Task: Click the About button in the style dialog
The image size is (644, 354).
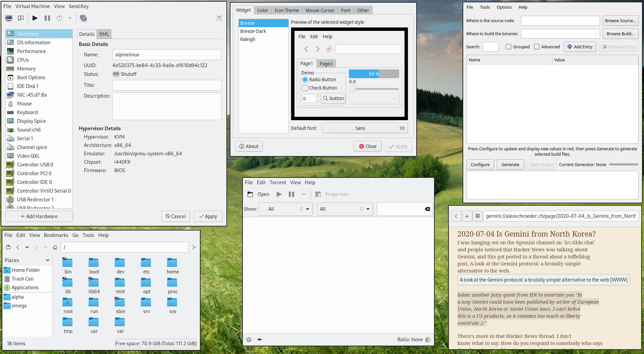Action: point(249,146)
